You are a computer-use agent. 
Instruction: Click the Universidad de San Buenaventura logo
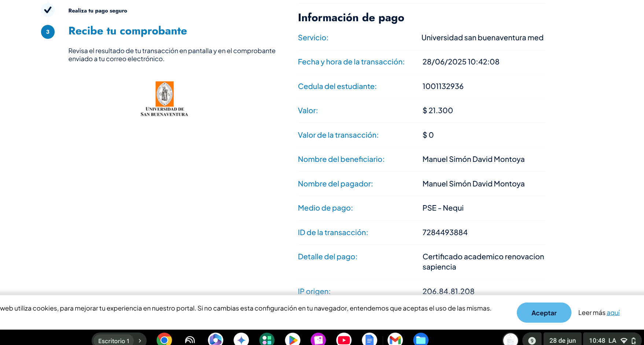[x=164, y=99]
